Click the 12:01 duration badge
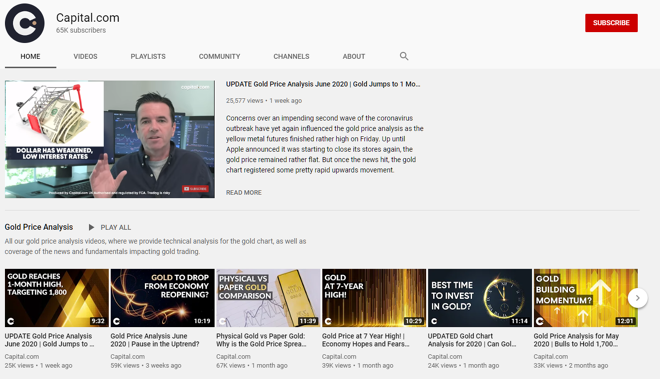This screenshot has width=660, height=379. (625, 321)
